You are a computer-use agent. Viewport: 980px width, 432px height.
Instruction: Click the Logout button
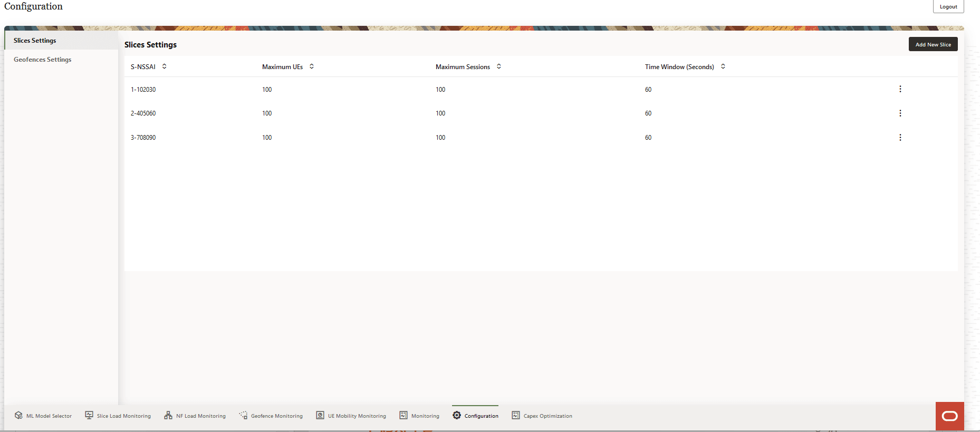948,6
